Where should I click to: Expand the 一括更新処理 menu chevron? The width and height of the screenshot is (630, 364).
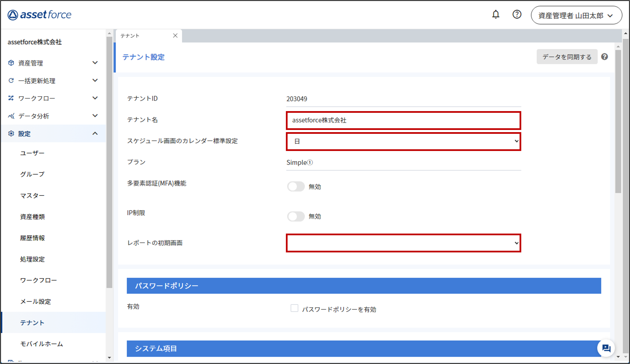point(95,80)
